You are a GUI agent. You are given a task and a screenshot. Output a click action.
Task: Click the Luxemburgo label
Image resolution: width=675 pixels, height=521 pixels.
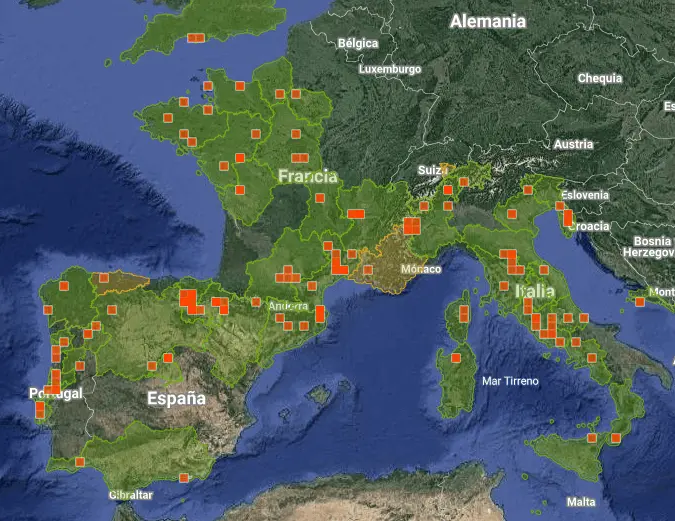pos(390,69)
